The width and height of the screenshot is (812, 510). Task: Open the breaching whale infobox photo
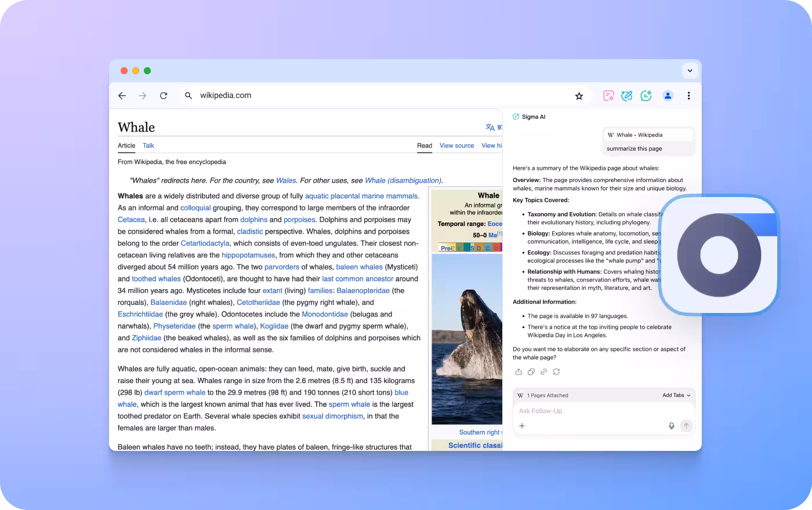click(x=467, y=339)
